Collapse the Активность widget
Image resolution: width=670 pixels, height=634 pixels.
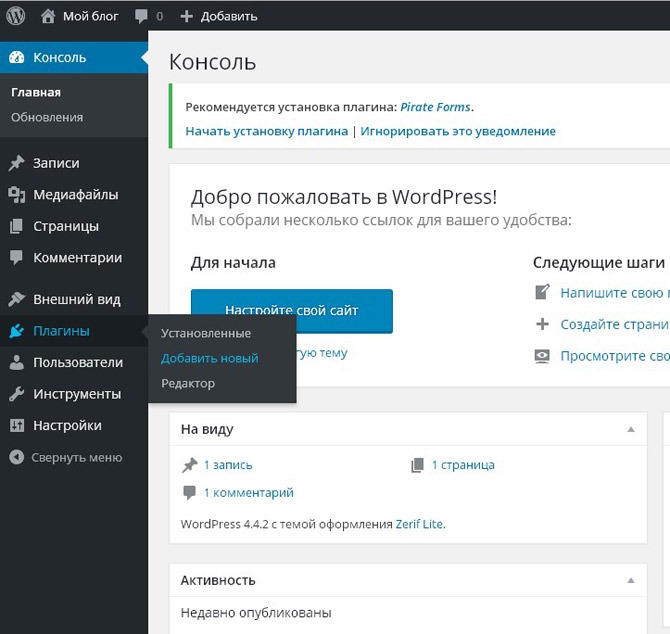click(631, 581)
